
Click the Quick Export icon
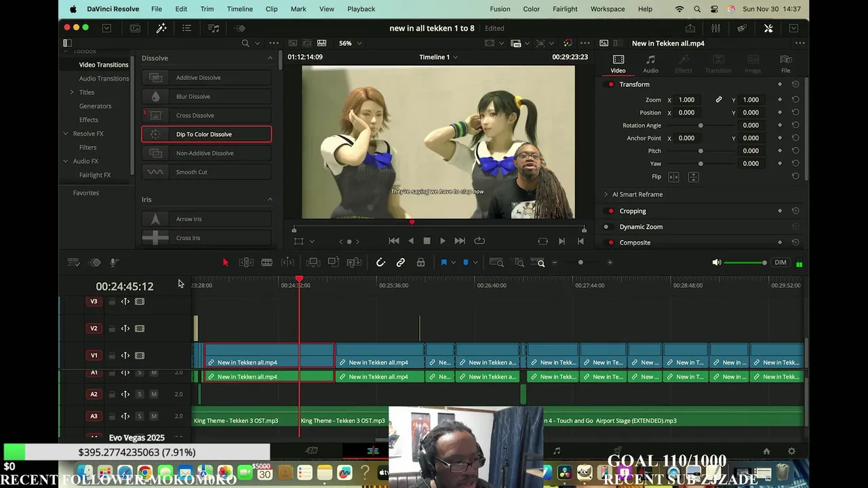(x=690, y=28)
